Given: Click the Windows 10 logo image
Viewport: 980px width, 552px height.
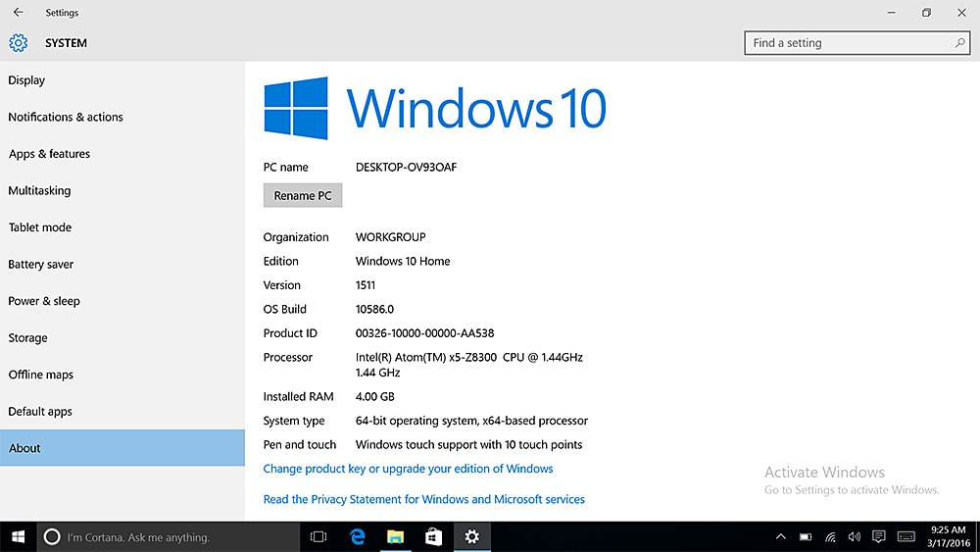Looking at the screenshot, I should point(435,108).
